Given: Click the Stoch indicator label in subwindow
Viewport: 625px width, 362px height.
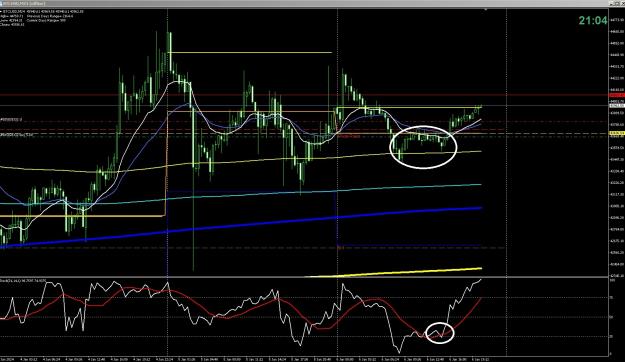Looking at the screenshot, I should [x=23, y=281].
